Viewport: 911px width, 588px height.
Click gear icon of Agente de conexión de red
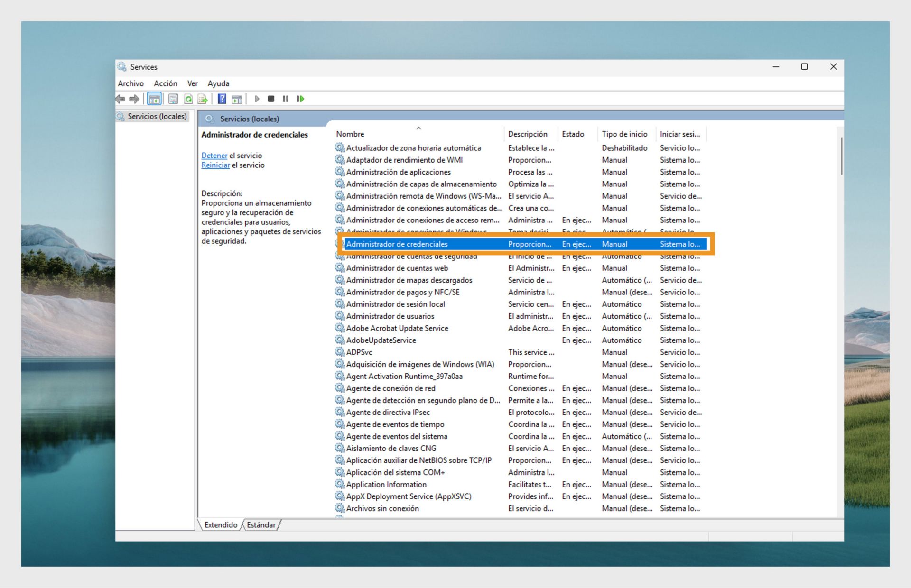click(340, 388)
